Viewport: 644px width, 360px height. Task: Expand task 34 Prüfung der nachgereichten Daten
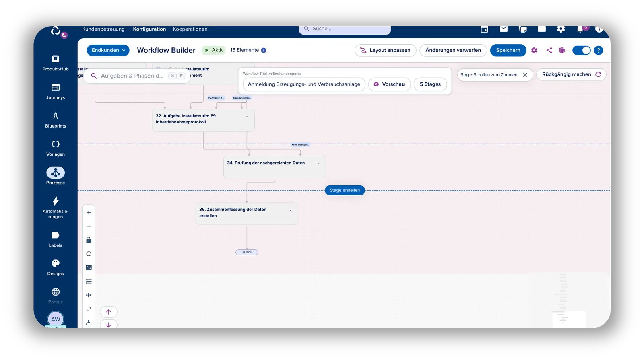(x=318, y=163)
